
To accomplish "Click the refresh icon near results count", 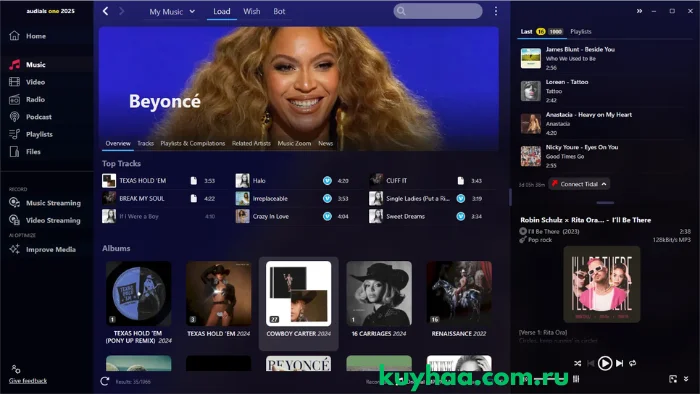I will pos(105,381).
